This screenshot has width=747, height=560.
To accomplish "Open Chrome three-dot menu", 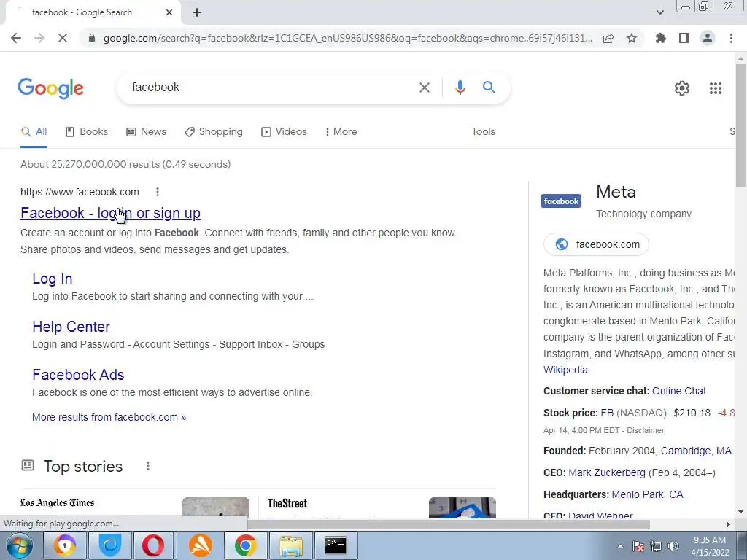I will (x=731, y=38).
